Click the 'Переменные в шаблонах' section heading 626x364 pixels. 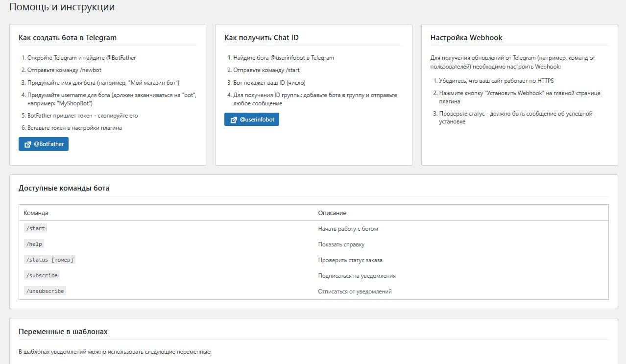click(x=63, y=332)
